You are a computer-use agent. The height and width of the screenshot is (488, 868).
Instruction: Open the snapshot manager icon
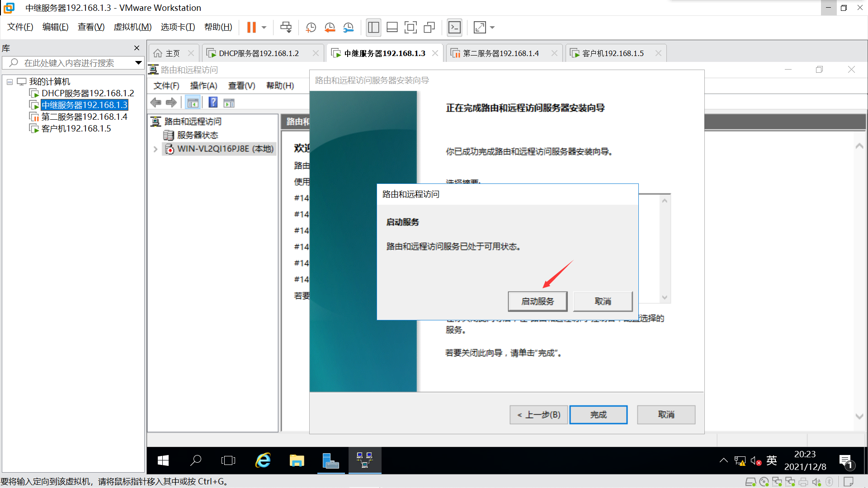coord(348,28)
